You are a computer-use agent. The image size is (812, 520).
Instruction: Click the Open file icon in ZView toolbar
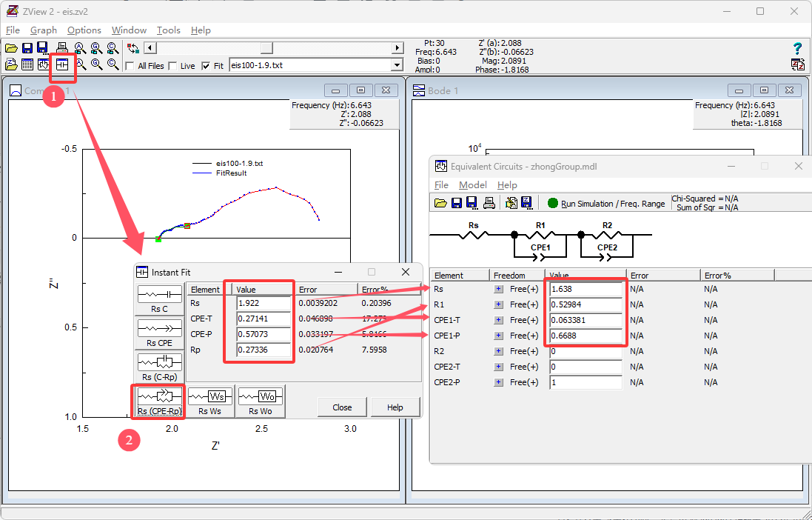(x=11, y=49)
